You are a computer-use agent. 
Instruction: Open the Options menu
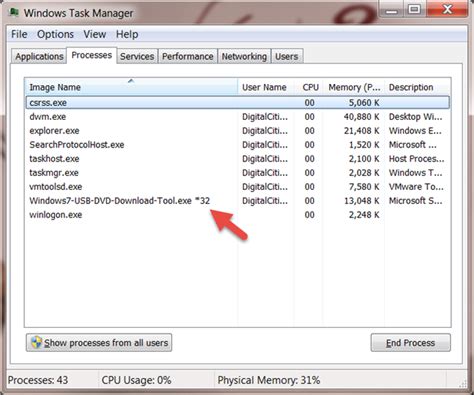55,34
